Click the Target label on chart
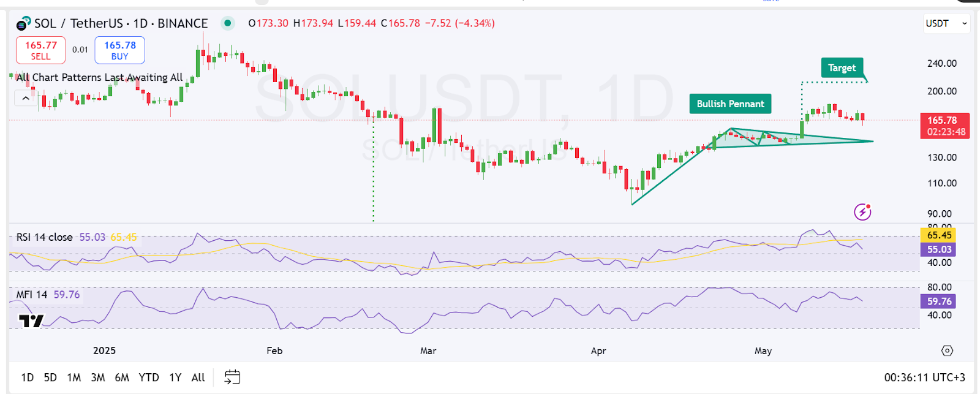This screenshot has height=394, width=980. [842, 68]
